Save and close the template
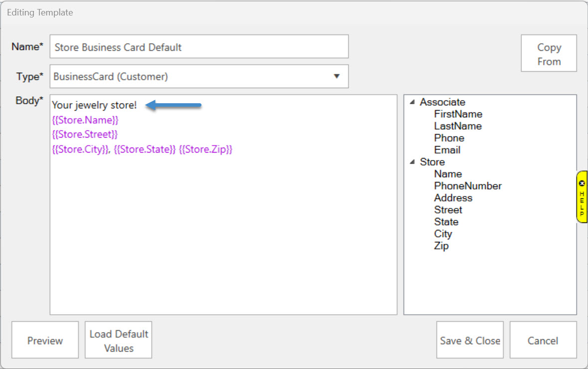This screenshot has height=369, width=588. pyautogui.click(x=470, y=341)
